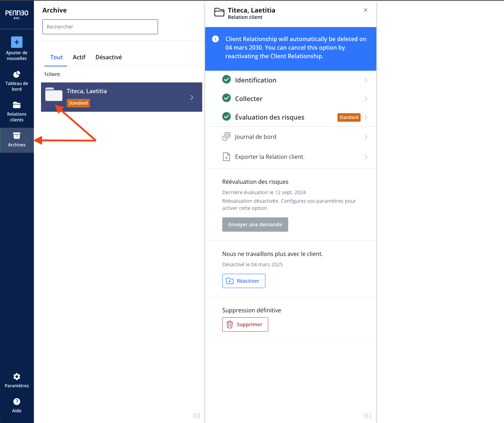
Task: Click the Suppression définitive heading
Action: coord(251,310)
